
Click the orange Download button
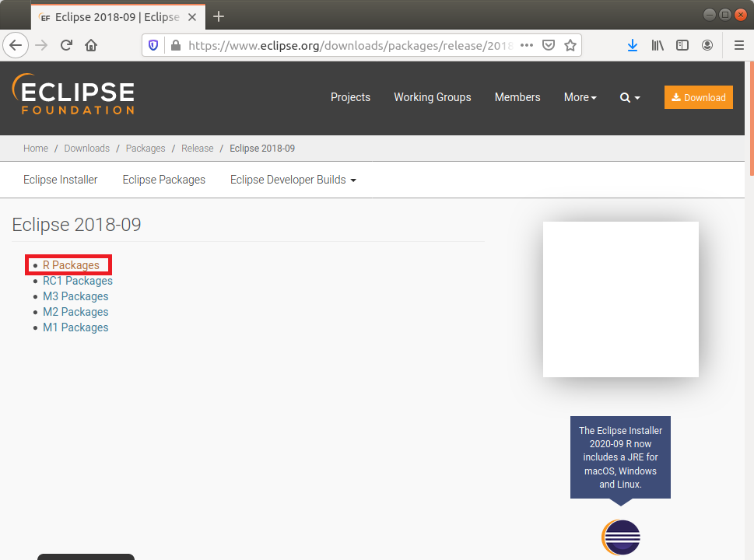tap(698, 97)
